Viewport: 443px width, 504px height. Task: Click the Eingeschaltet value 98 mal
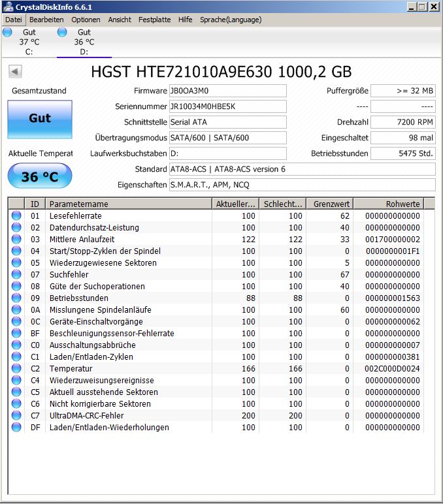click(x=403, y=138)
